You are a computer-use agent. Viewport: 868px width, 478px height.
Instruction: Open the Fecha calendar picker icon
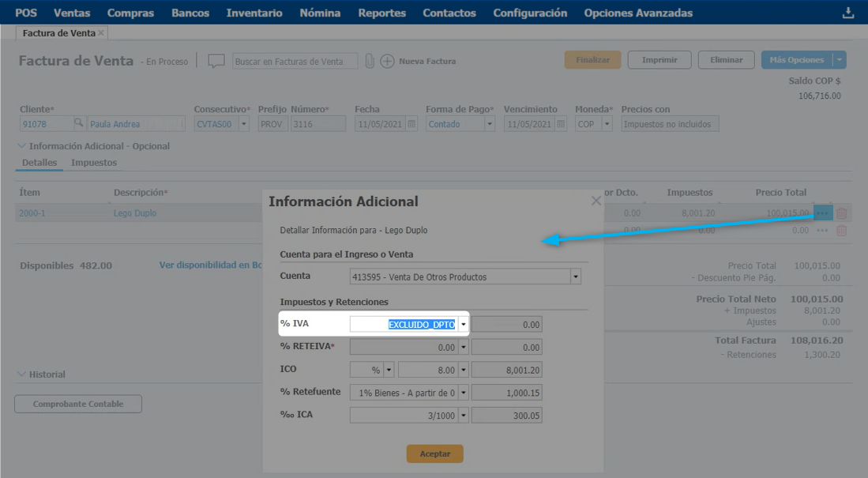pyautogui.click(x=411, y=124)
